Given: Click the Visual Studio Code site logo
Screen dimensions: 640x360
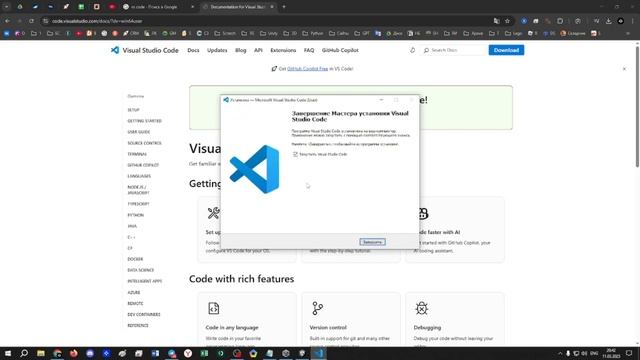Looking at the screenshot, I should tap(145, 50).
